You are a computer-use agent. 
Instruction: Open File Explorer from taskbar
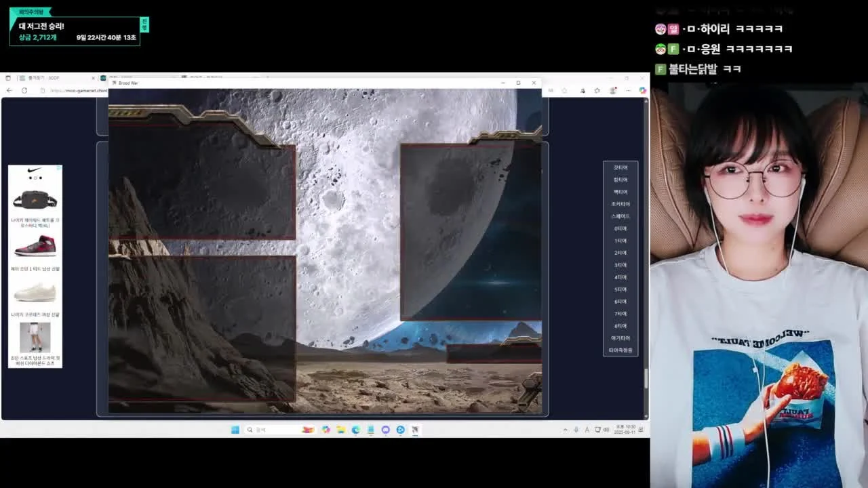point(341,430)
